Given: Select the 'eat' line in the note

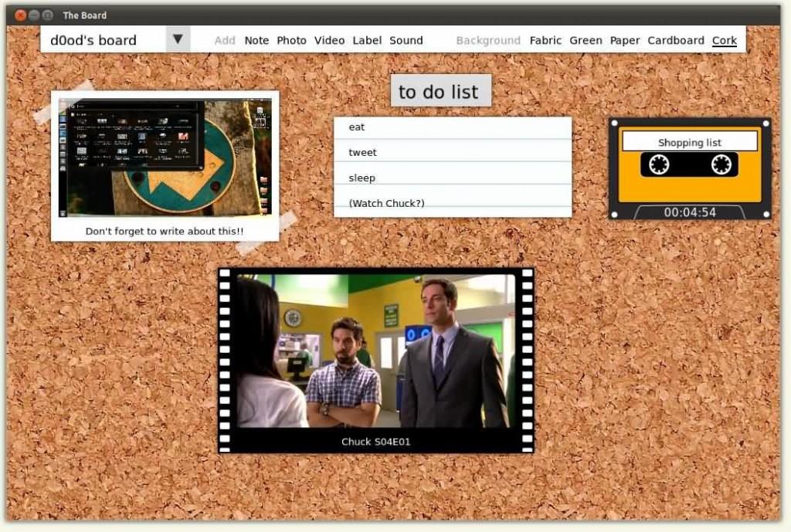Looking at the screenshot, I should click(x=357, y=127).
